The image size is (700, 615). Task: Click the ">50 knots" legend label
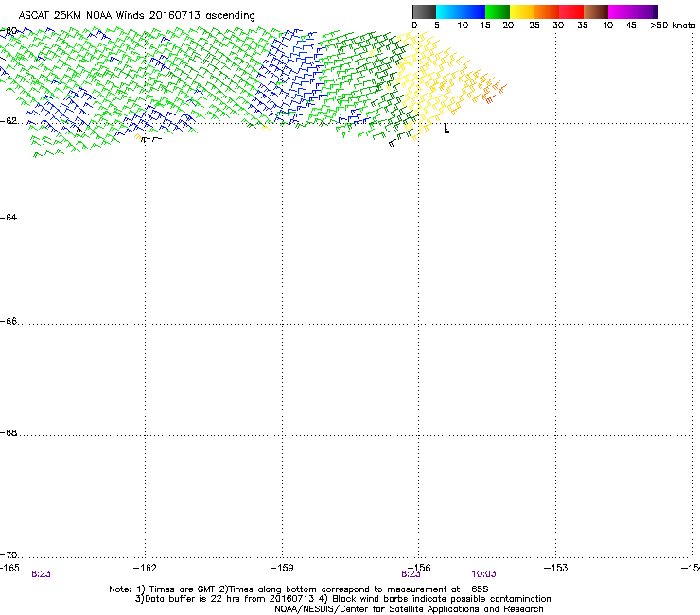pyautogui.click(x=673, y=26)
